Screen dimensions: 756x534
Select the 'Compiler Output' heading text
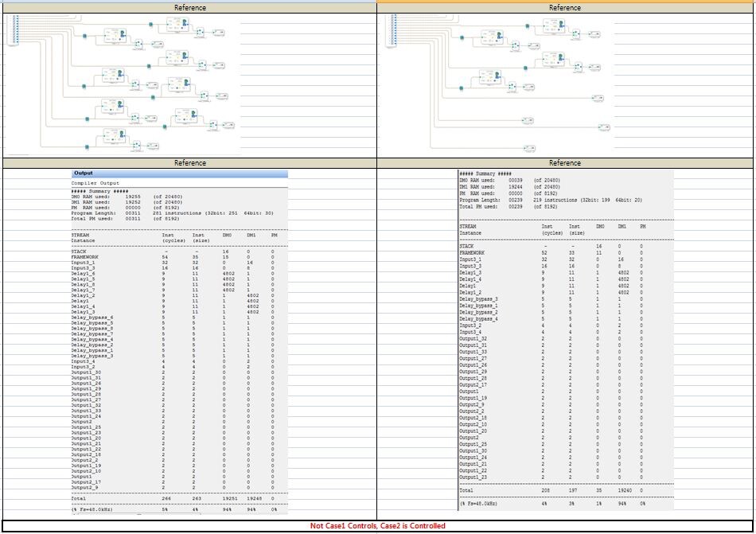(95, 183)
